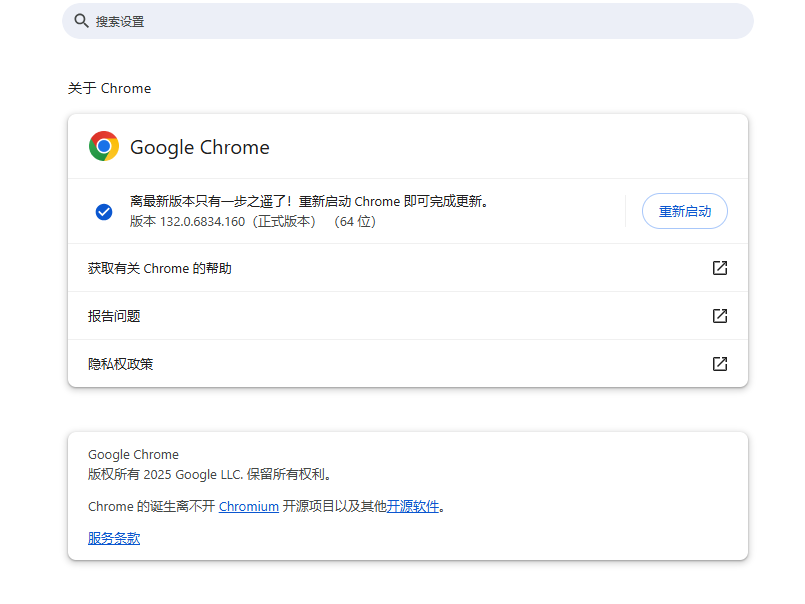The width and height of the screenshot is (805, 604).
Task: Focus the 搜索设置 search field
Action: click(x=408, y=21)
